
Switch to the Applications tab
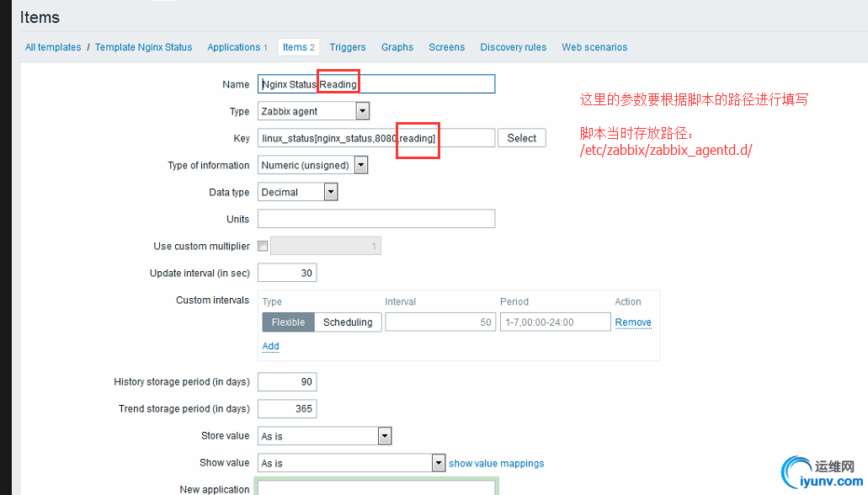point(237,47)
